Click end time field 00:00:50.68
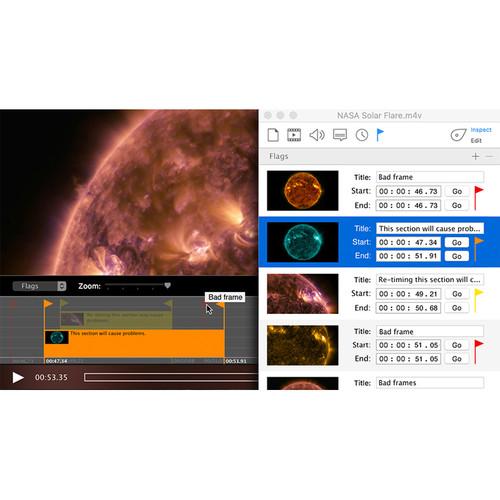 pyautogui.click(x=408, y=308)
